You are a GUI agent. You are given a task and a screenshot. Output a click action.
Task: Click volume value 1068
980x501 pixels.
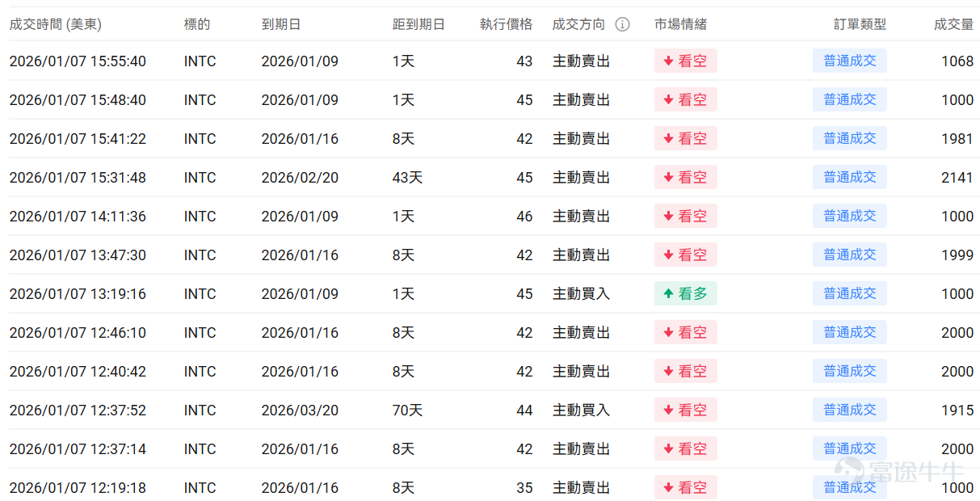tap(957, 61)
